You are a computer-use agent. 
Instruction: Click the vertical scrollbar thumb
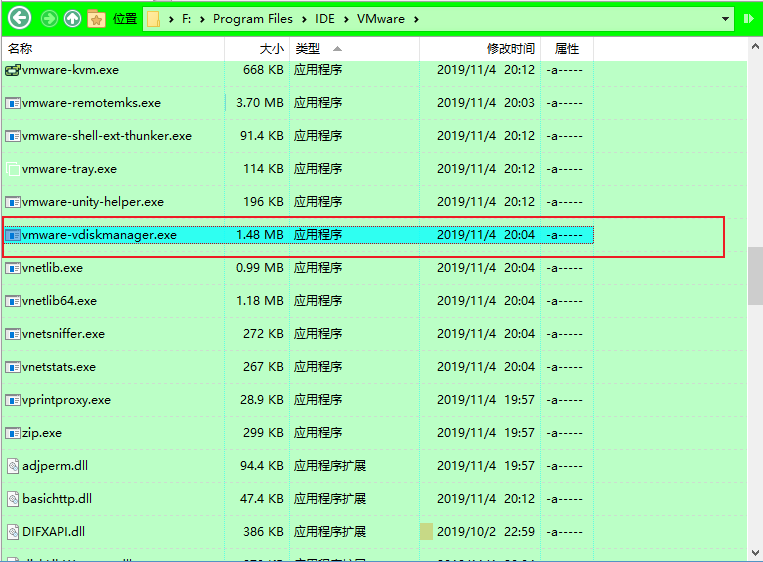click(755, 276)
